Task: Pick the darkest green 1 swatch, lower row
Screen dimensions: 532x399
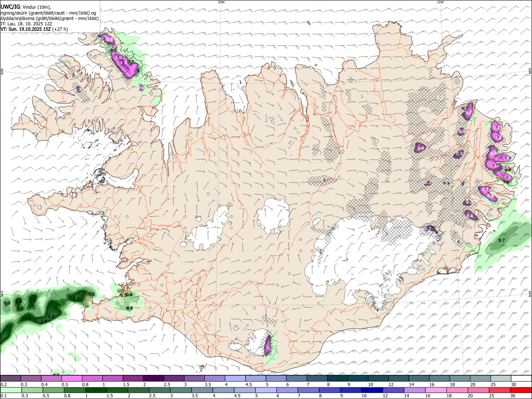Action: [96, 390]
